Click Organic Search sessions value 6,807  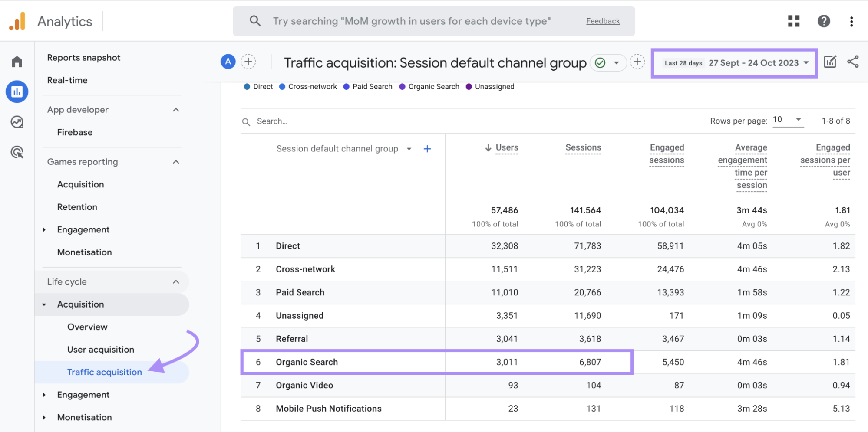click(590, 362)
